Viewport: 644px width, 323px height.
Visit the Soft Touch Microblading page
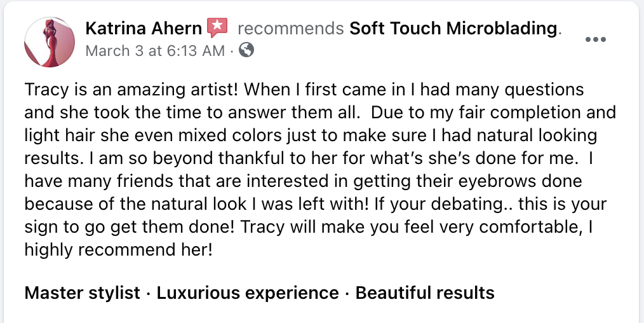point(453,29)
